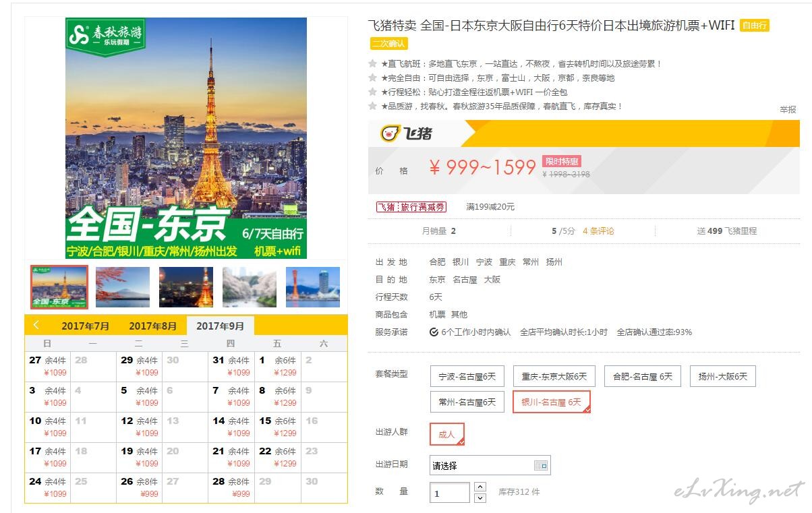Deselect the 银川-名古屋 6天 package

pos(552,402)
